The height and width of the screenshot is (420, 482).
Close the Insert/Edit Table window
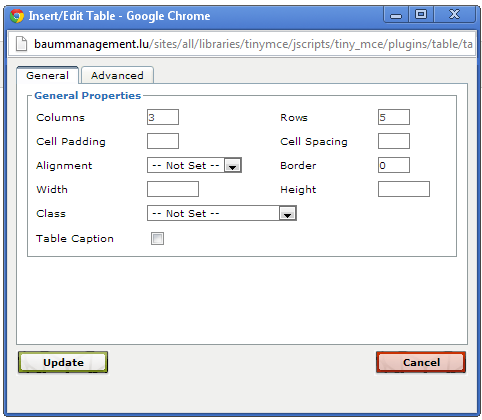point(454,15)
